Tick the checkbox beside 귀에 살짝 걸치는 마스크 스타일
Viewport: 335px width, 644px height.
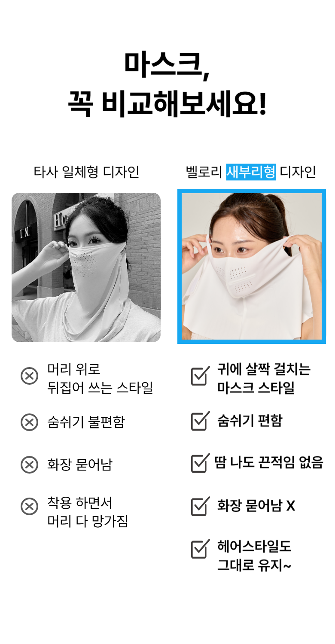point(200,376)
